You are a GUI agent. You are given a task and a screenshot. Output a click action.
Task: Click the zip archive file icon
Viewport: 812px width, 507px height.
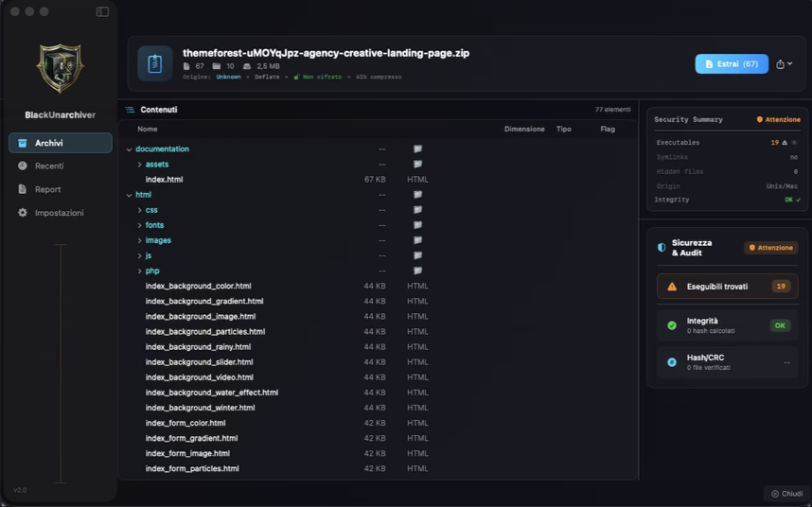coord(155,63)
